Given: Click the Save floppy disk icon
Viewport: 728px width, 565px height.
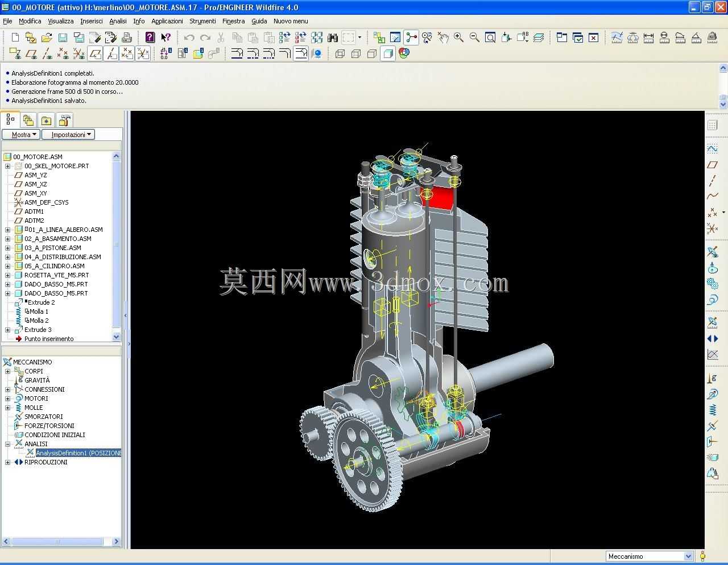Looking at the screenshot, I should point(63,38).
